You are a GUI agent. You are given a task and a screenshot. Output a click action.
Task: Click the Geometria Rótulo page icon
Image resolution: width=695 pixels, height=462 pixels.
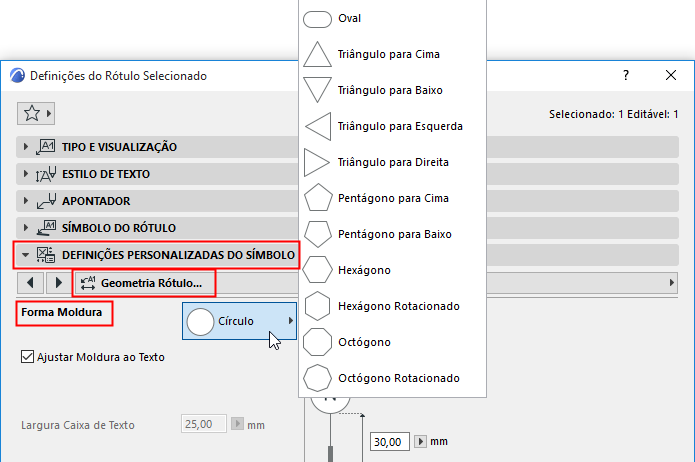click(88, 283)
